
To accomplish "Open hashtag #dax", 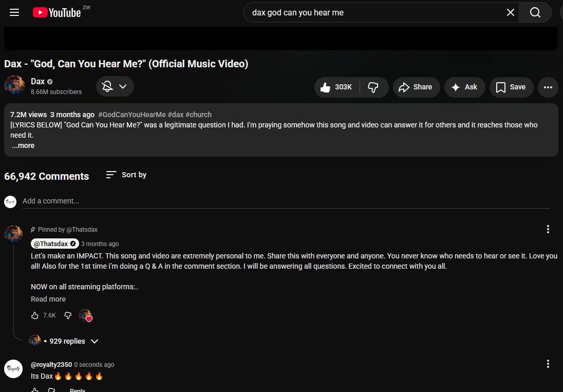I will [x=176, y=115].
